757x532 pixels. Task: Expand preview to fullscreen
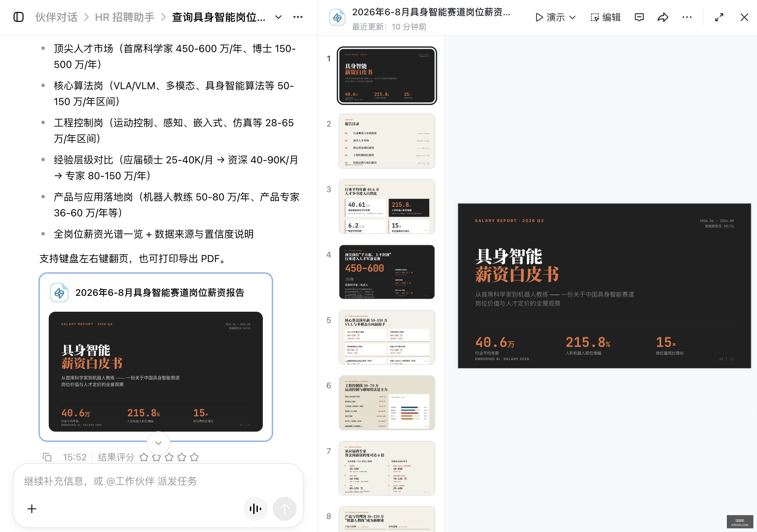[x=719, y=17]
